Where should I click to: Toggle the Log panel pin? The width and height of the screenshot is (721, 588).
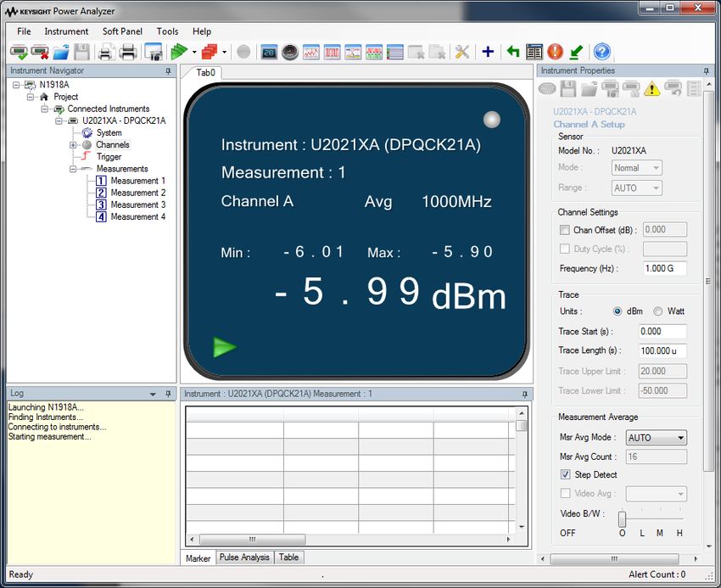[x=168, y=394]
